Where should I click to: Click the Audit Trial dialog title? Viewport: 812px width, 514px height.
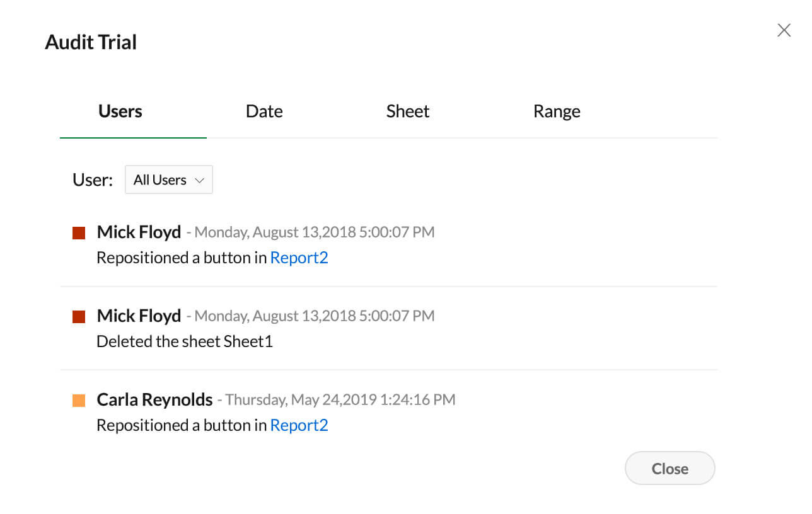click(x=90, y=42)
